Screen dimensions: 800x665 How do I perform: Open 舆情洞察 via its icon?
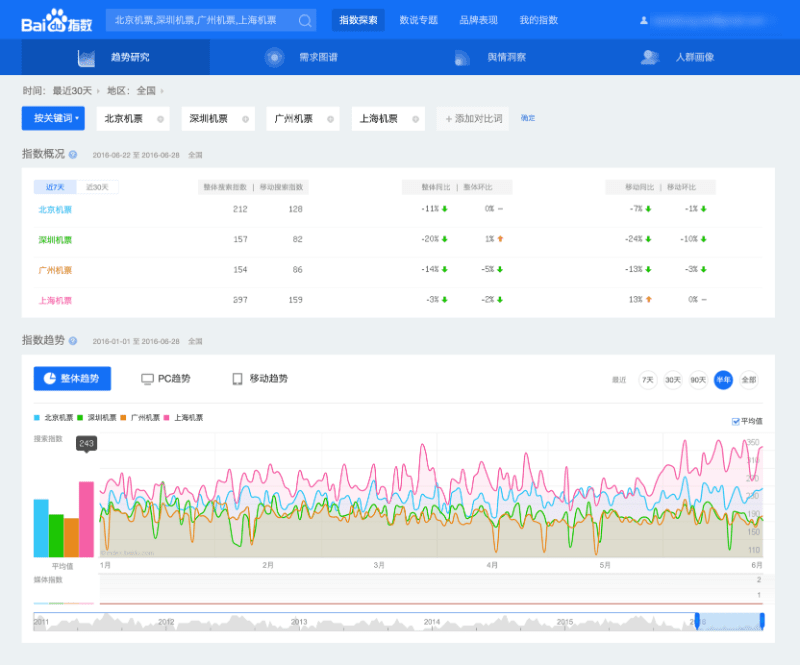(x=462, y=57)
